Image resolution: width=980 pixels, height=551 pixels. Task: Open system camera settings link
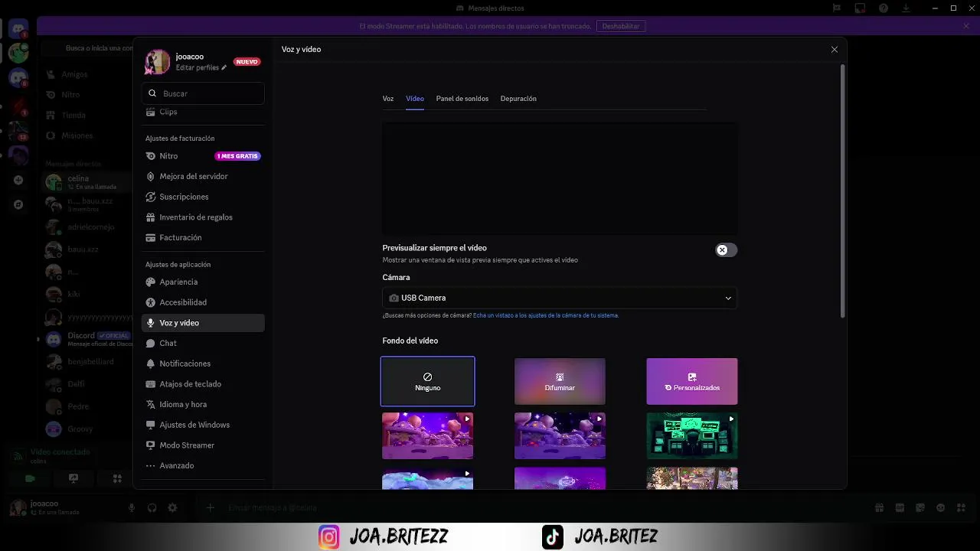coord(546,315)
